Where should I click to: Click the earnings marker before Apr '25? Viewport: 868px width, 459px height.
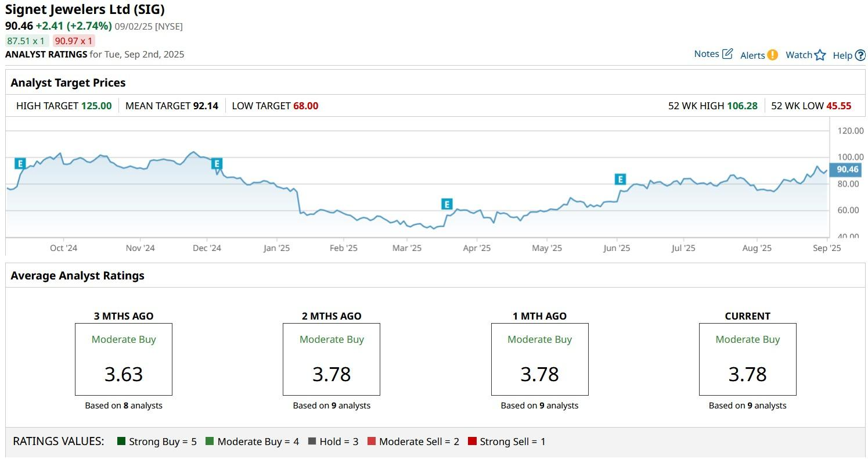[446, 204]
